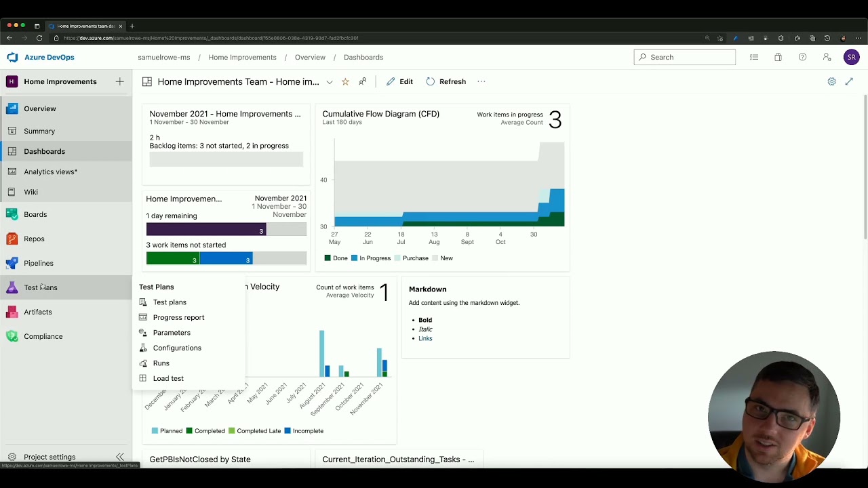The height and width of the screenshot is (488, 868).
Task: Click the dashboard grid icon beside the title
Action: tap(146, 81)
